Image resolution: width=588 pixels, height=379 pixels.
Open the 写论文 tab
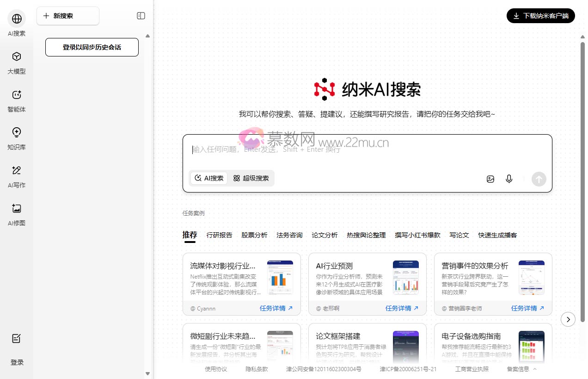coord(459,235)
